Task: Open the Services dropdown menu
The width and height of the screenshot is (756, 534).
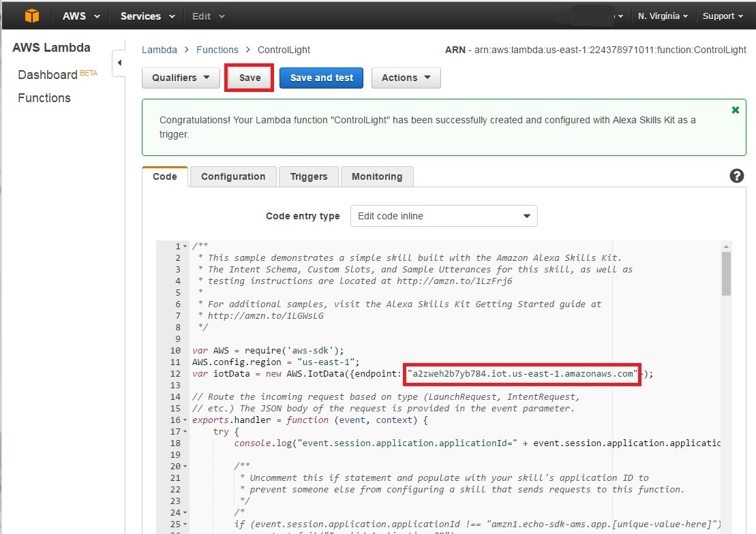Action: pos(147,16)
